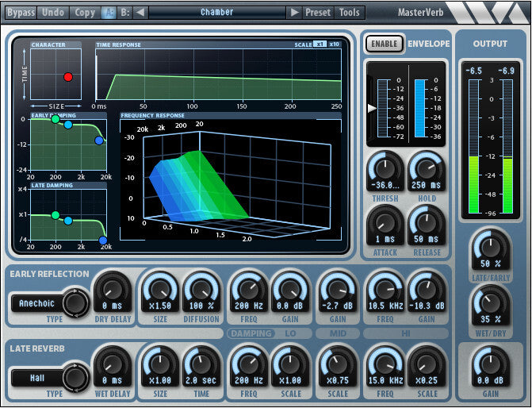Toggle the Bypass button
The width and height of the screenshot is (532, 408).
[x=21, y=12]
